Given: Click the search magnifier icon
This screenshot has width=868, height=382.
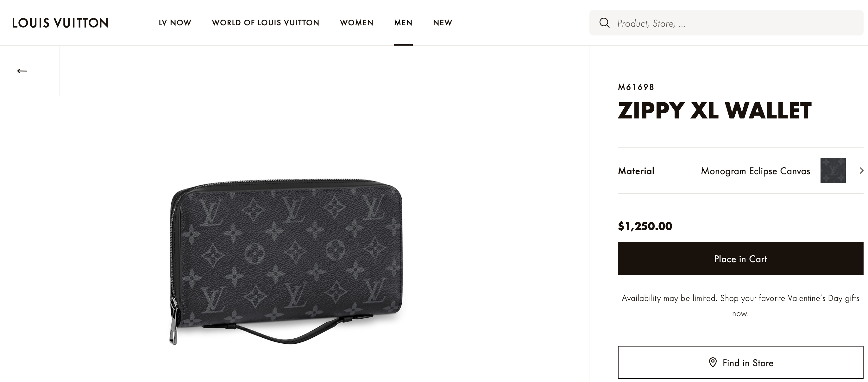Looking at the screenshot, I should [605, 23].
